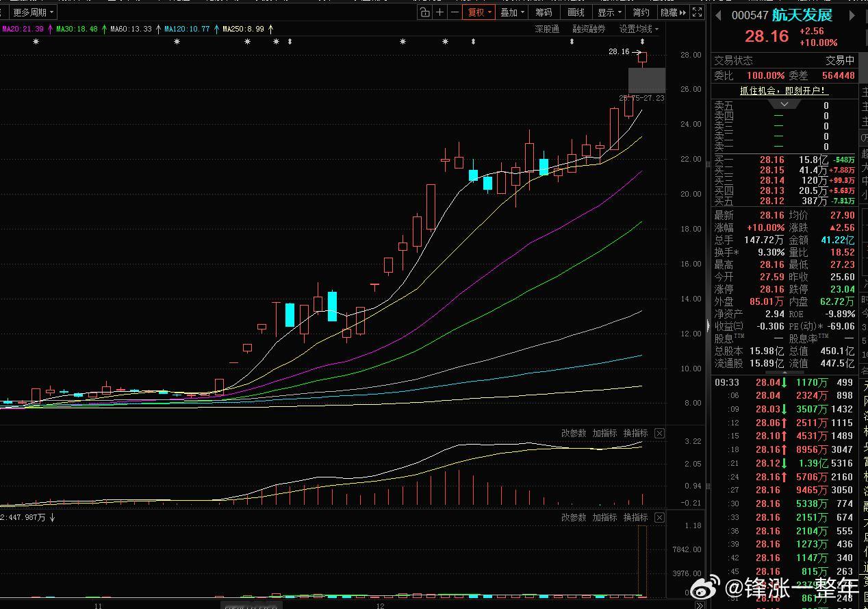The image size is (868, 609).
Task: Select the 卖五 ask row
Action: pyautogui.click(x=784, y=105)
